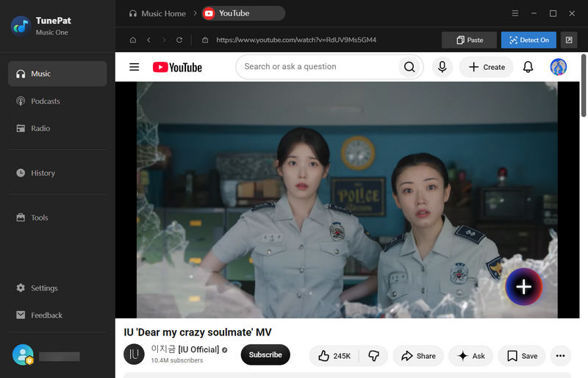The image size is (588, 378).
Task: Click the Ask button
Action: point(471,356)
